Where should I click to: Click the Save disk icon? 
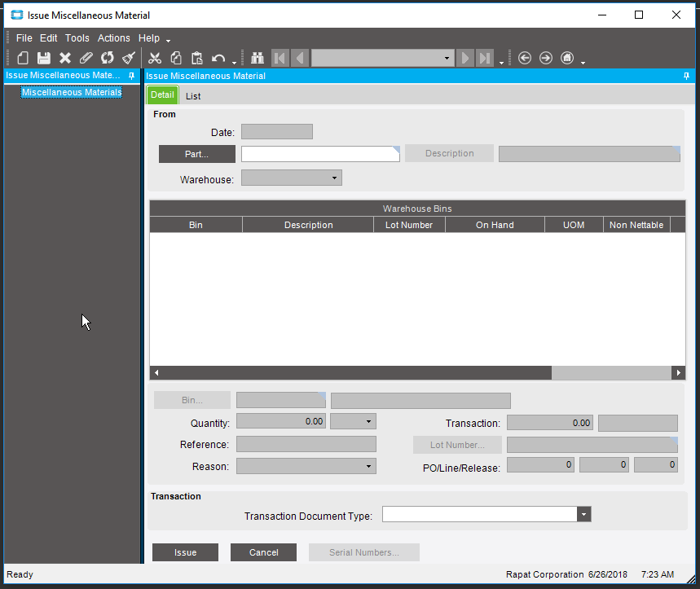coord(44,58)
